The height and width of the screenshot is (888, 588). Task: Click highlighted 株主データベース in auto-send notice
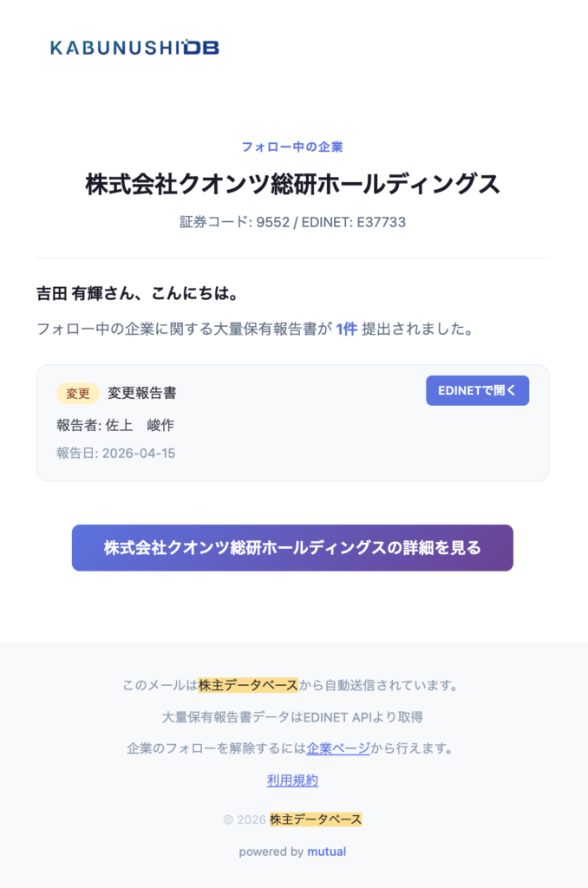[x=248, y=685]
